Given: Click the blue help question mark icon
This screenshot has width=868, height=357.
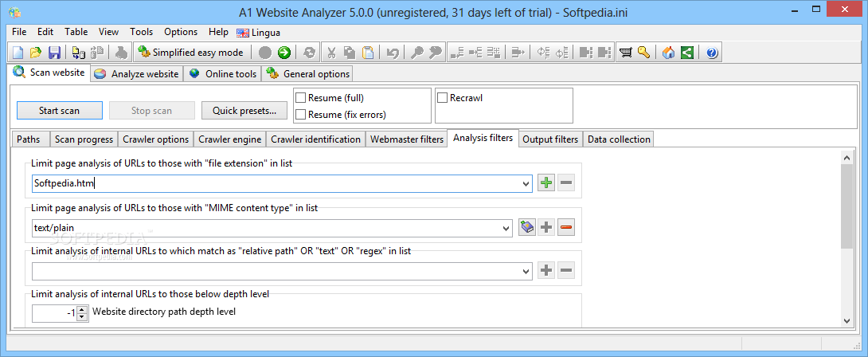Looking at the screenshot, I should [712, 53].
